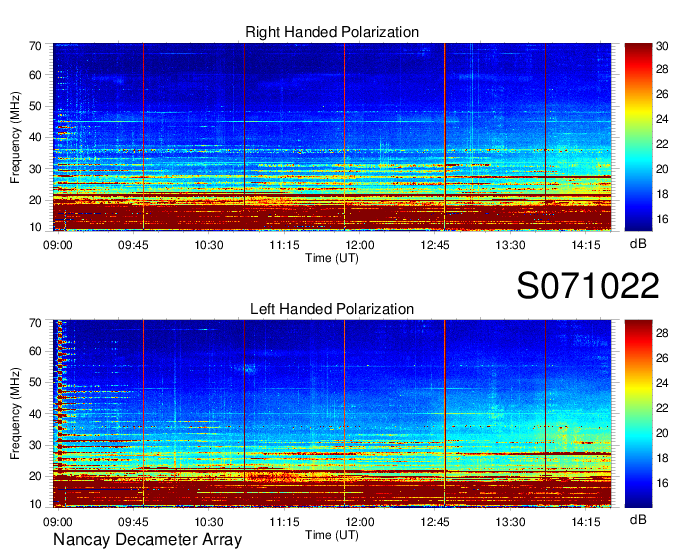
Task: Click the 50 MHz tick of the Right Handed plot
Action: click(x=35, y=106)
